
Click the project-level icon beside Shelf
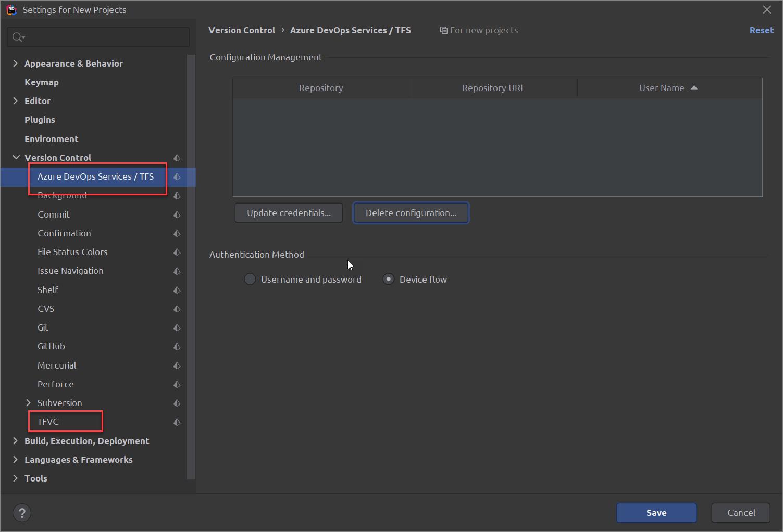coord(177,290)
